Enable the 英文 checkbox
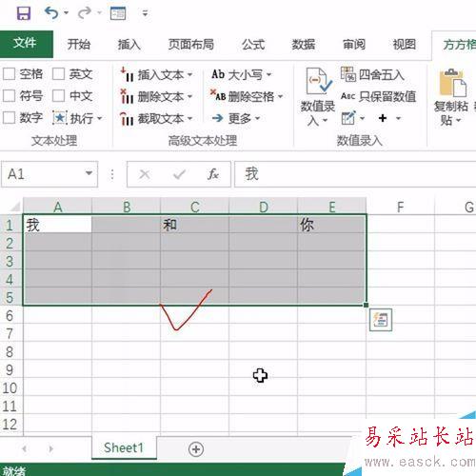Image resolution: width=476 pixels, height=476 pixels. coord(58,74)
